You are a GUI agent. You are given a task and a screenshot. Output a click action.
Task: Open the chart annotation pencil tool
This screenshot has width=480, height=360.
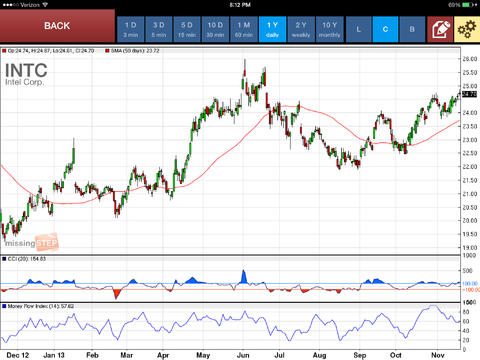tap(440, 29)
